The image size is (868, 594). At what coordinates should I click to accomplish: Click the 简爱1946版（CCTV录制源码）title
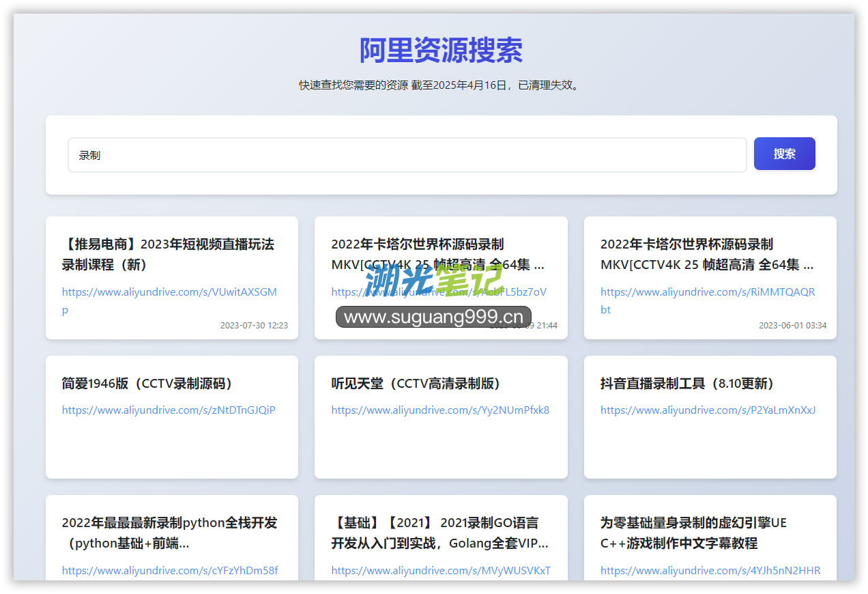[149, 384]
